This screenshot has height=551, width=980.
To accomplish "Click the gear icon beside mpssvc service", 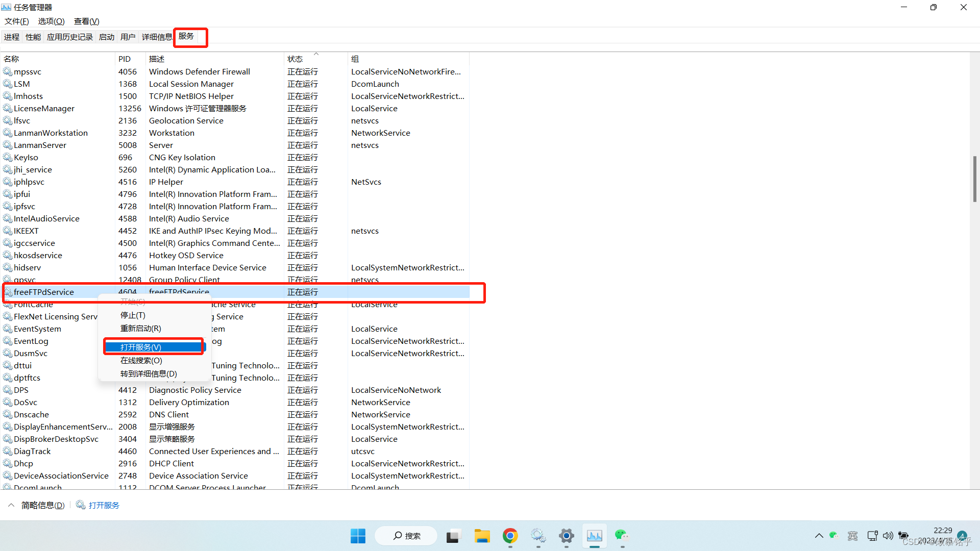I will click(x=8, y=72).
